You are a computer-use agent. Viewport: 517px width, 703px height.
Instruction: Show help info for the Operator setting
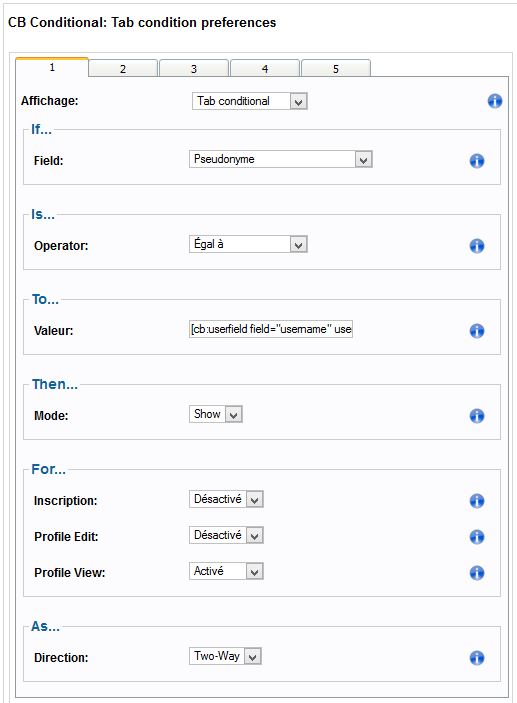[x=477, y=246]
